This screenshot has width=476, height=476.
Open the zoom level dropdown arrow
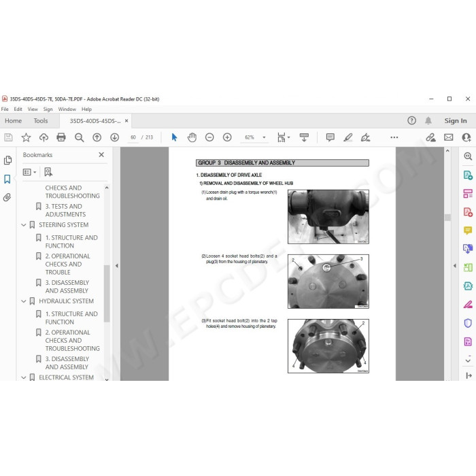coord(264,137)
